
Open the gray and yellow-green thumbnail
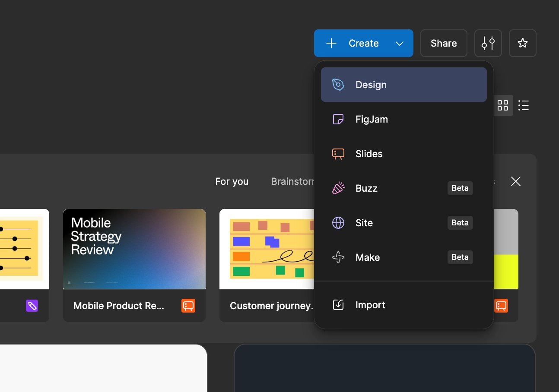[506, 249]
